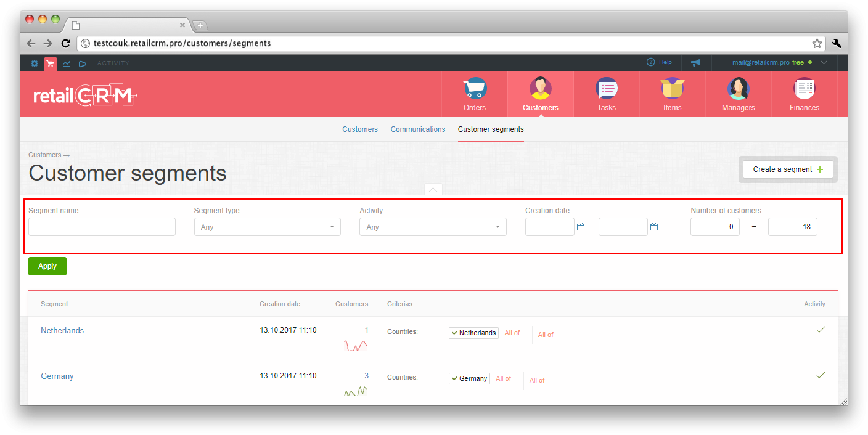Click the megaphone announcements icon

click(x=695, y=63)
